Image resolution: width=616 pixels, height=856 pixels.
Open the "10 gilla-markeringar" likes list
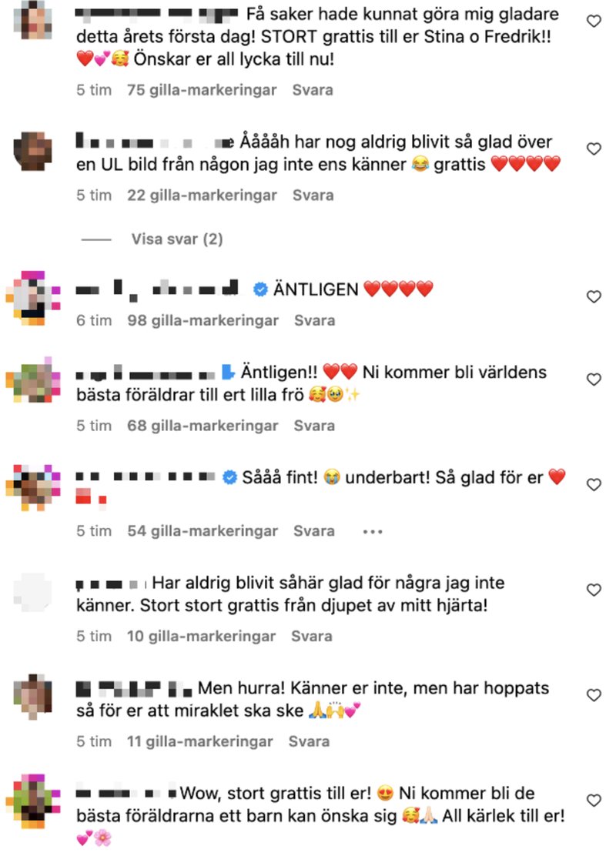coord(202,637)
